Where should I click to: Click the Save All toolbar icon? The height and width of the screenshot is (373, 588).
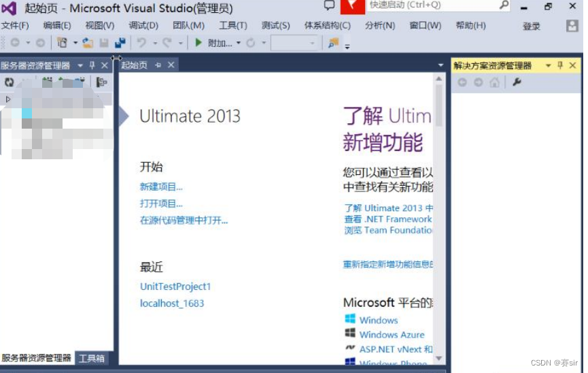click(x=120, y=43)
